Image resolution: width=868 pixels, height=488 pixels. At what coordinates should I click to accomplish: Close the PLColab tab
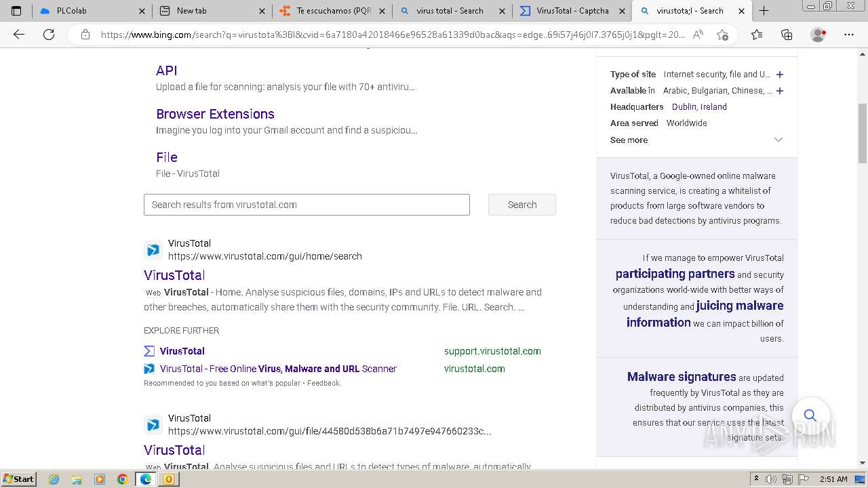click(x=142, y=11)
